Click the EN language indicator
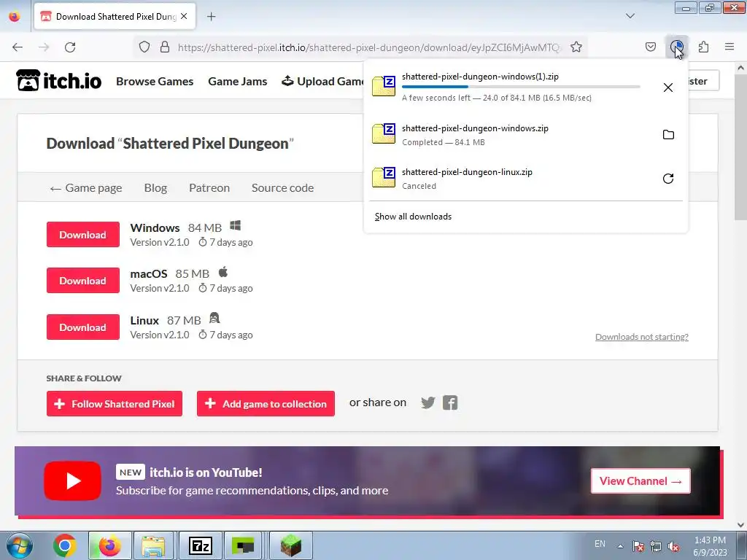The image size is (747, 560). coord(600,544)
